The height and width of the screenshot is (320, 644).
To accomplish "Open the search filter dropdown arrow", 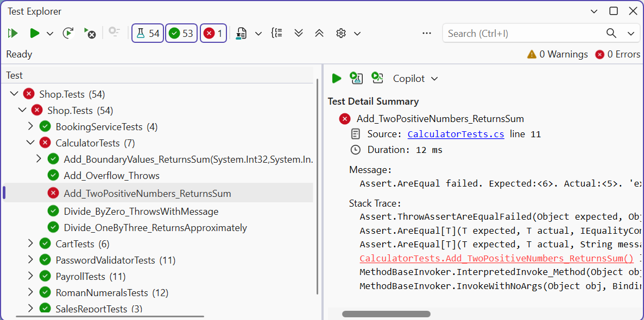I will point(631,34).
